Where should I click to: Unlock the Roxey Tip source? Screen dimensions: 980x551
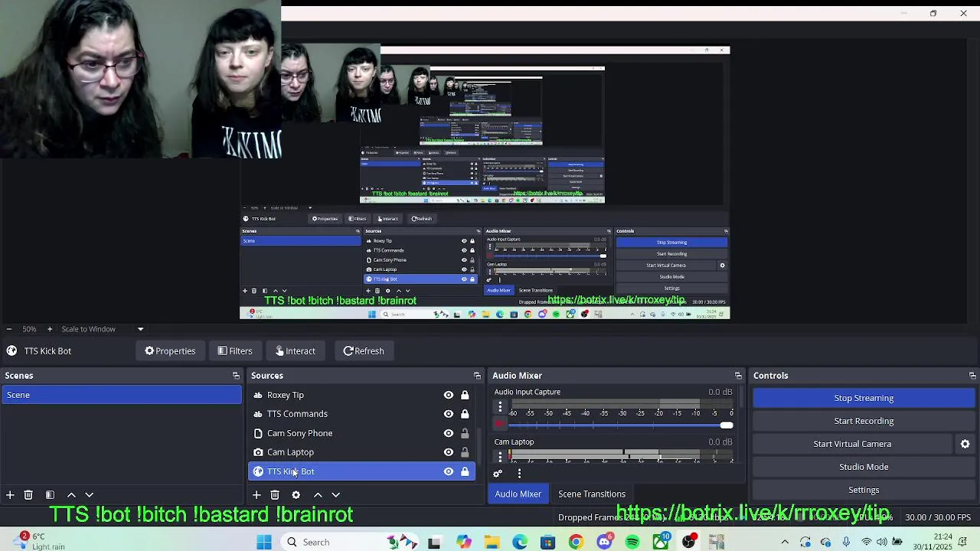pyautogui.click(x=465, y=395)
